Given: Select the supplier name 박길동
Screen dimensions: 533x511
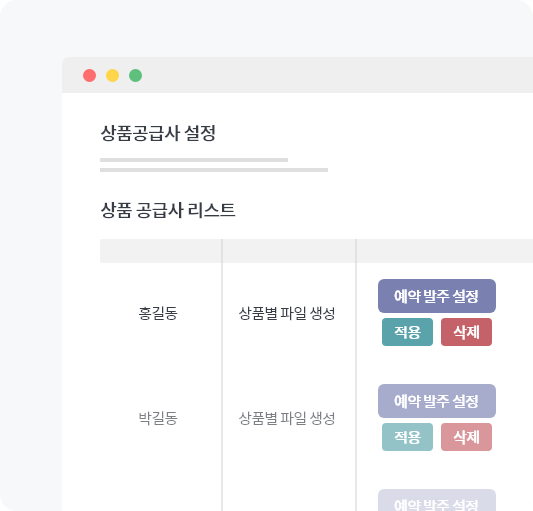Looking at the screenshot, I should click(158, 418).
